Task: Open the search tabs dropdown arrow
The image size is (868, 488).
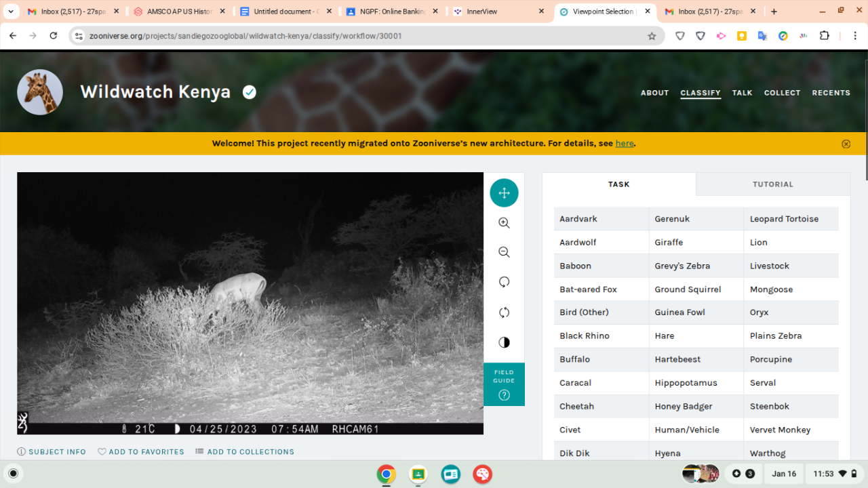Action: pos(10,12)
